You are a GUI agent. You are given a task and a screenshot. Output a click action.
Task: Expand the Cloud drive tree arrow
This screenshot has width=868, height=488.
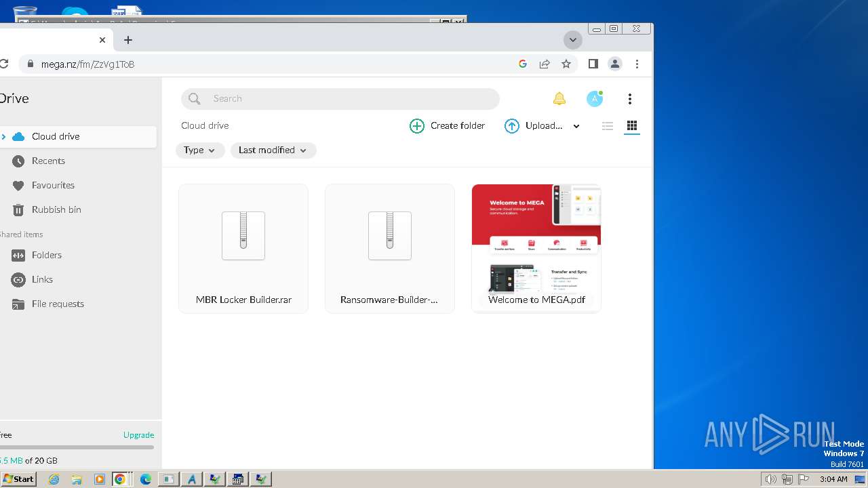[x=3, y=136]
